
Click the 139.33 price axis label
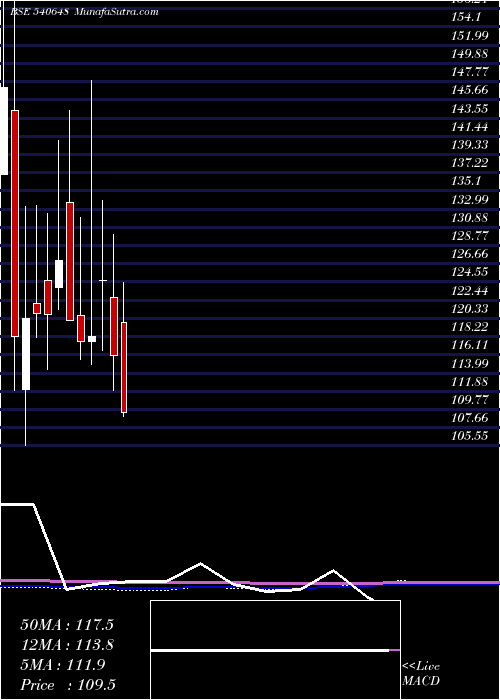click(470, 145)
